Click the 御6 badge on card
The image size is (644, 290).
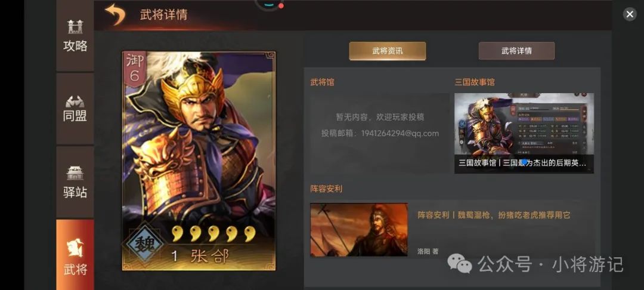pyautogui.click(x=134, y=68)
